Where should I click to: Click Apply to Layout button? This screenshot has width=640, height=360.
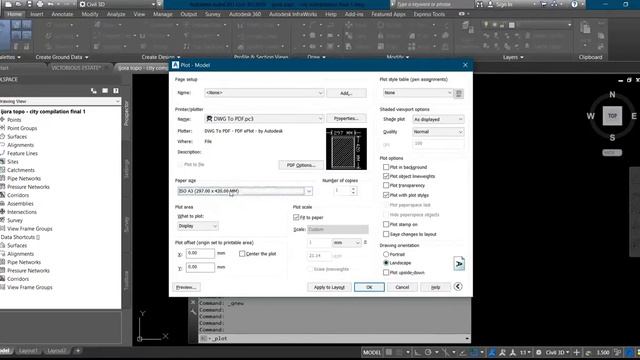click(x=329, y=287)
